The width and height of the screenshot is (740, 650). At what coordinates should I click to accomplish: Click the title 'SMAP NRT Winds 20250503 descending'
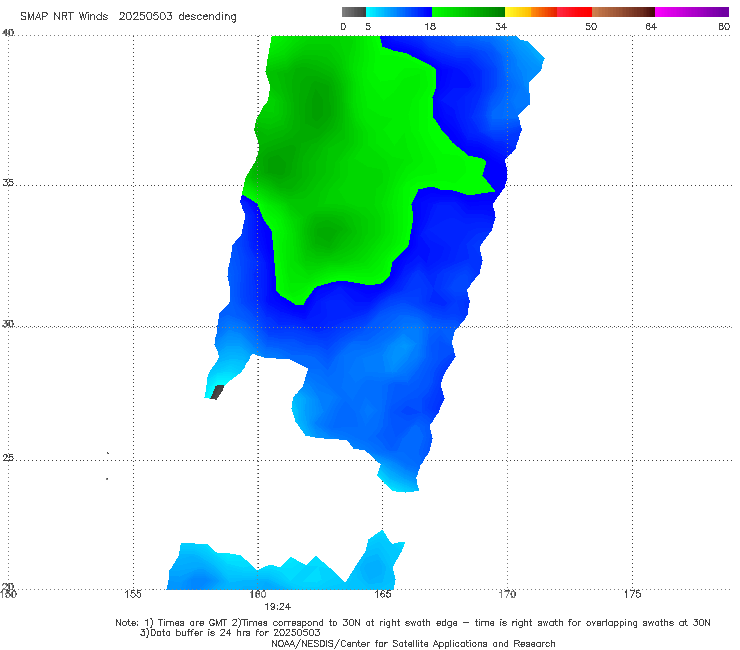point(128,16)
